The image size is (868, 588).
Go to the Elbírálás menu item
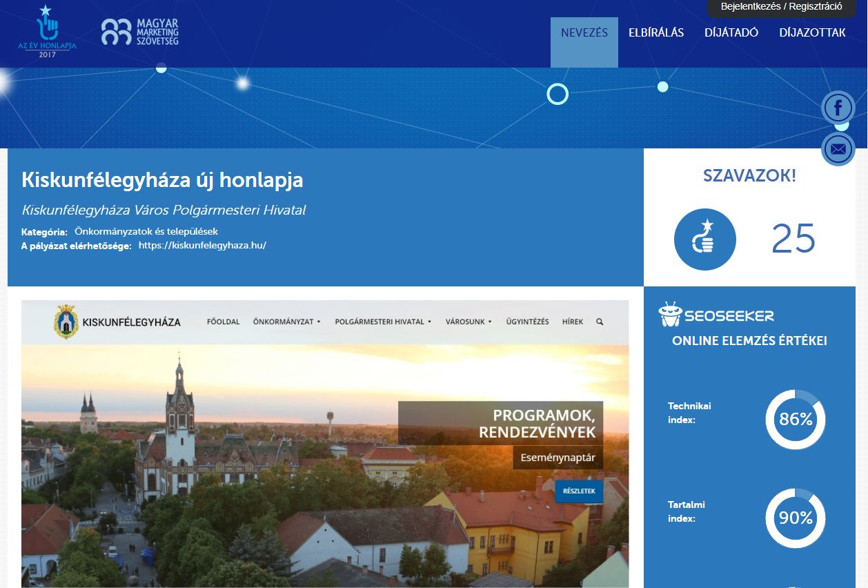coord(655,33)
